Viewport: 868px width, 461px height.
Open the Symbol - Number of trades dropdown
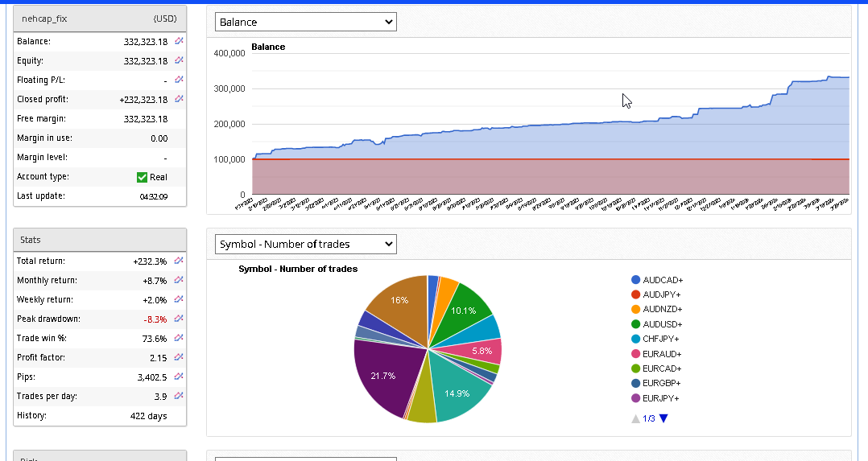click(x=306, y=244)
